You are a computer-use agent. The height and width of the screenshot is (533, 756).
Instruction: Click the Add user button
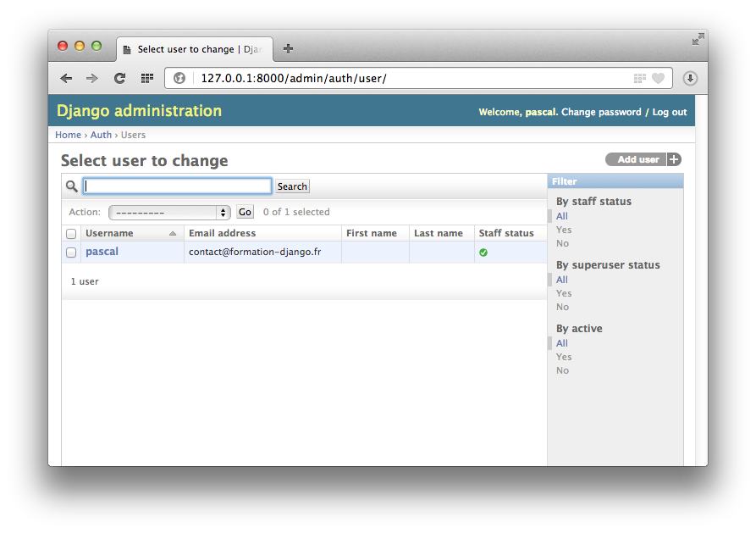[x=643, y=159]
